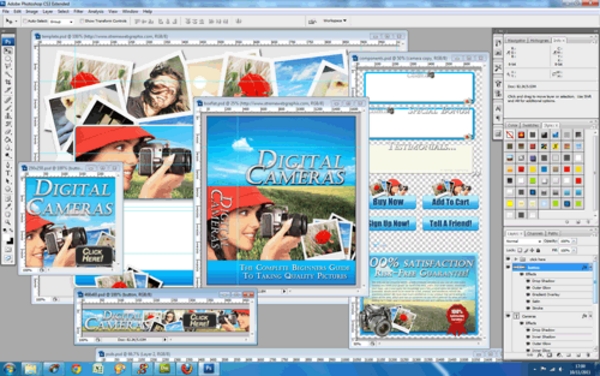Image resolution: width=600 pixels, height=376 pixels.
Task: Click the lock transparent pixels icon
Action: tap(520, 250)
